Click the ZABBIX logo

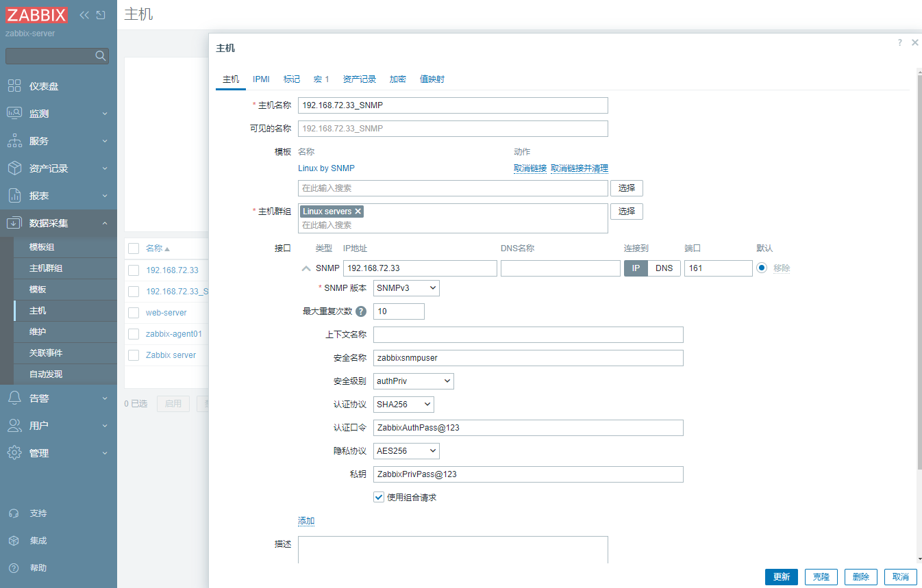click(36, 14)
